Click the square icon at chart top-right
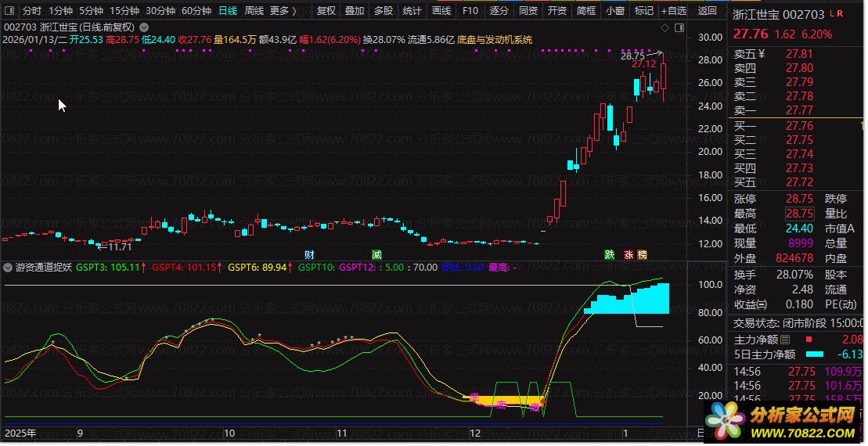This screenshot has width=868, height=446. [x=676, y=27]
